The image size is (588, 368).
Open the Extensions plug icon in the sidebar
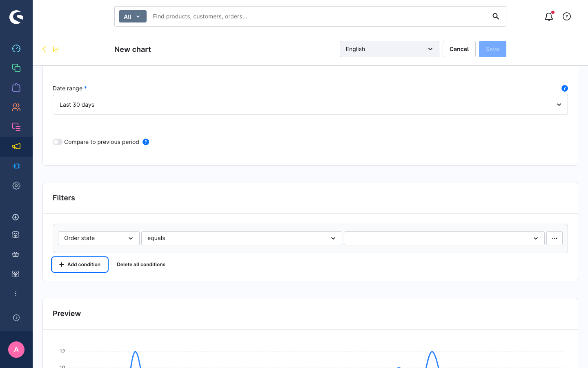coord(16,166)
